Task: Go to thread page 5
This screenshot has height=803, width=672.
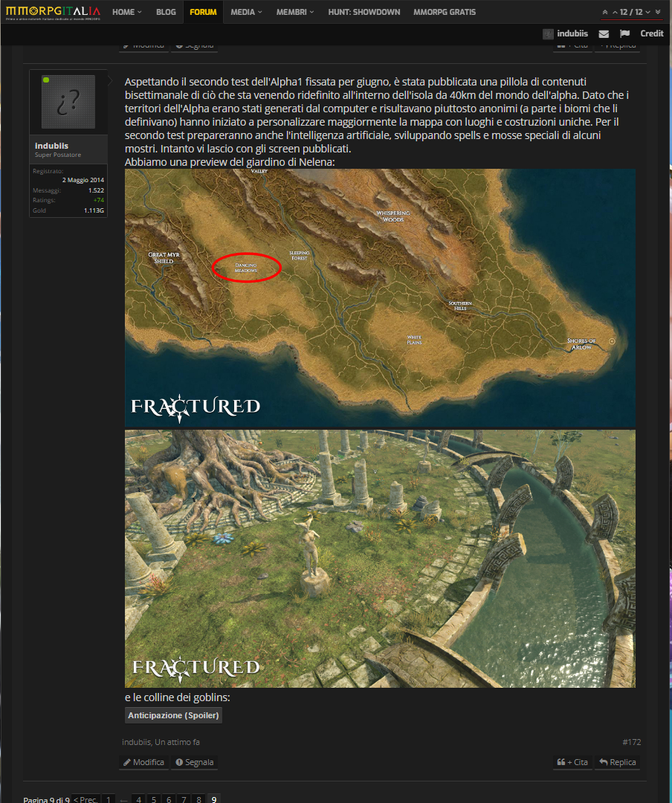Action: point(154,799)
